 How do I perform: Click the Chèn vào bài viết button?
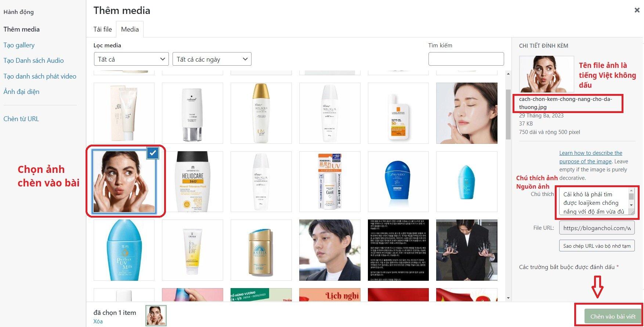(x=612, y=316)
